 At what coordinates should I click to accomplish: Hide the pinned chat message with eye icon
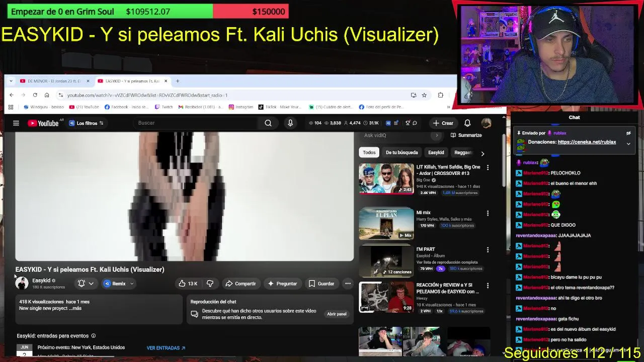pyautogui.click(x=628, y=133)
